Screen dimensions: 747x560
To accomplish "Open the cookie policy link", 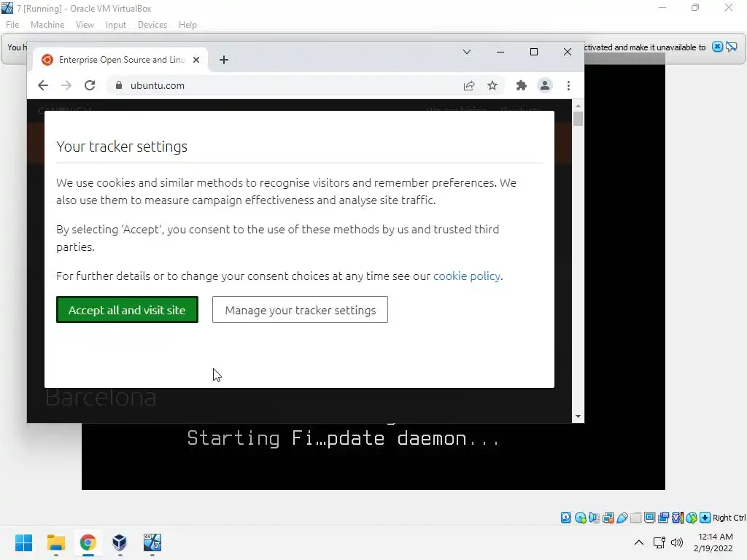I will pyautogui.click(x=467, y=276).
